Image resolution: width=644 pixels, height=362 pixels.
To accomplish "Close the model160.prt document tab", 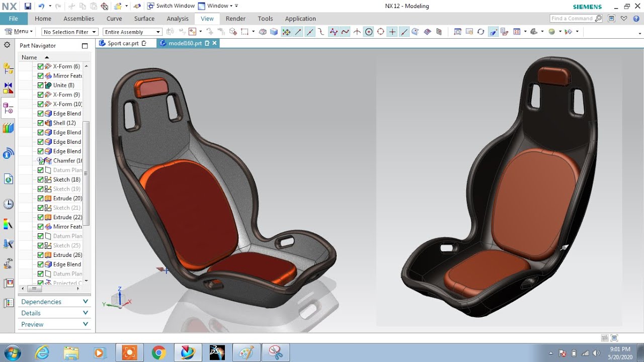I will [214, 43].
